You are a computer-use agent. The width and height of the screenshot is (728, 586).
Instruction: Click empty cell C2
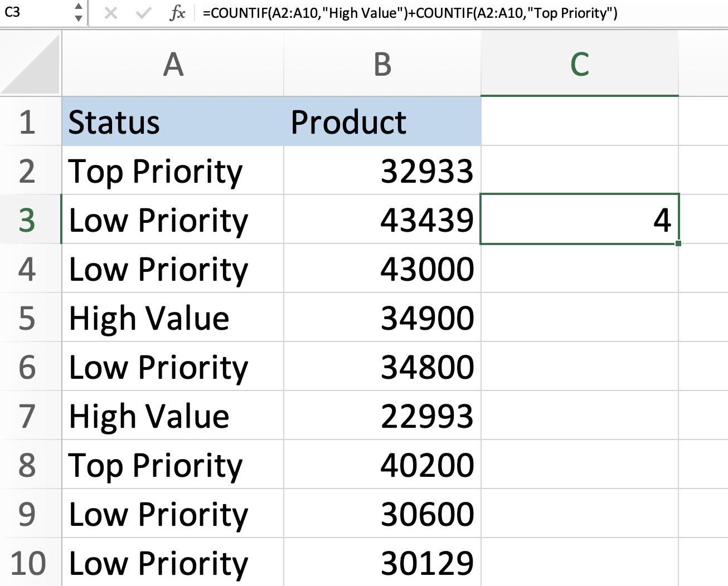pyautogui.click(x=580, y=170)
